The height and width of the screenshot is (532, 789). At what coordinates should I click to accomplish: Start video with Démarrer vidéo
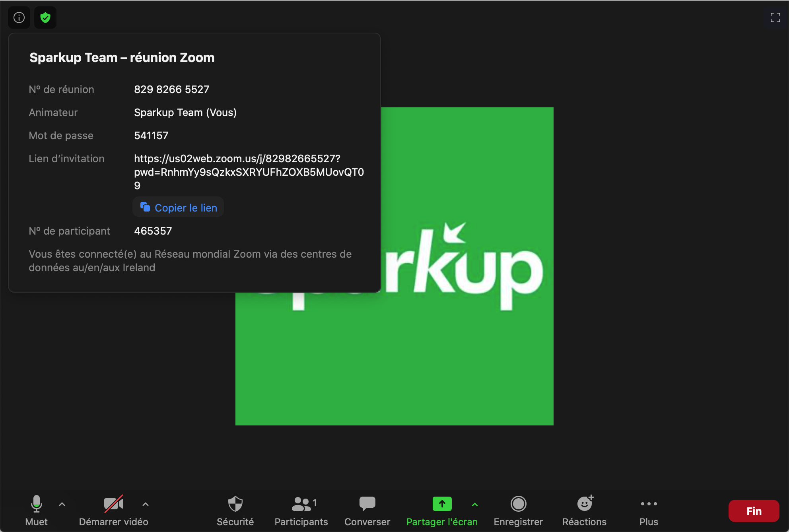point(114,511)
